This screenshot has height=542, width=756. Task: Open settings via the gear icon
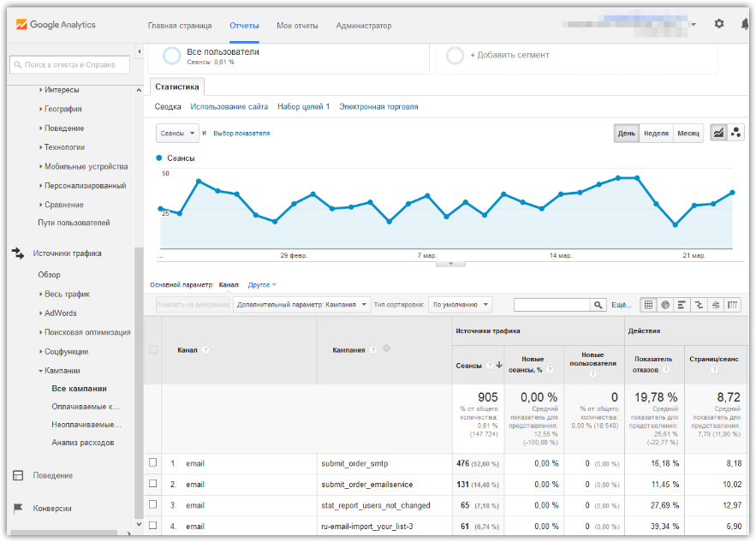(719, 24)
